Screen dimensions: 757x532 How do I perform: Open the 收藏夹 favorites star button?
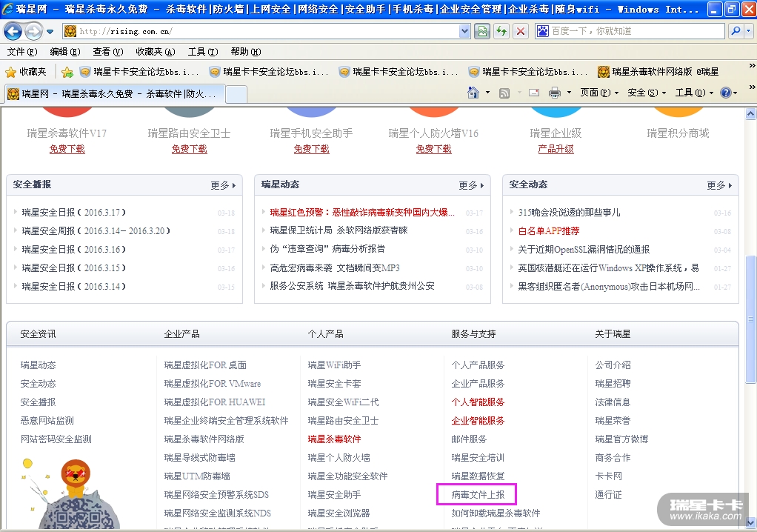pyautogui.click(x=27, y=72)
